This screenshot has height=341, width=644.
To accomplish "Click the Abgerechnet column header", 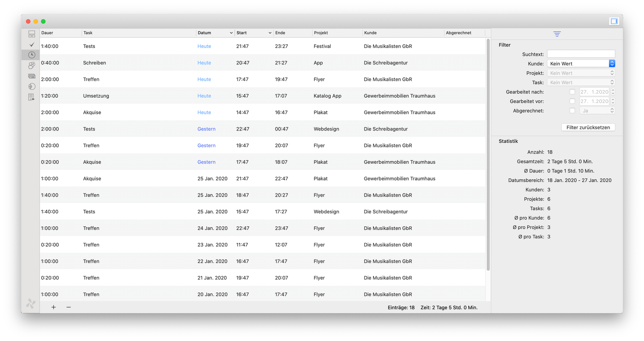I will (464, 33).
